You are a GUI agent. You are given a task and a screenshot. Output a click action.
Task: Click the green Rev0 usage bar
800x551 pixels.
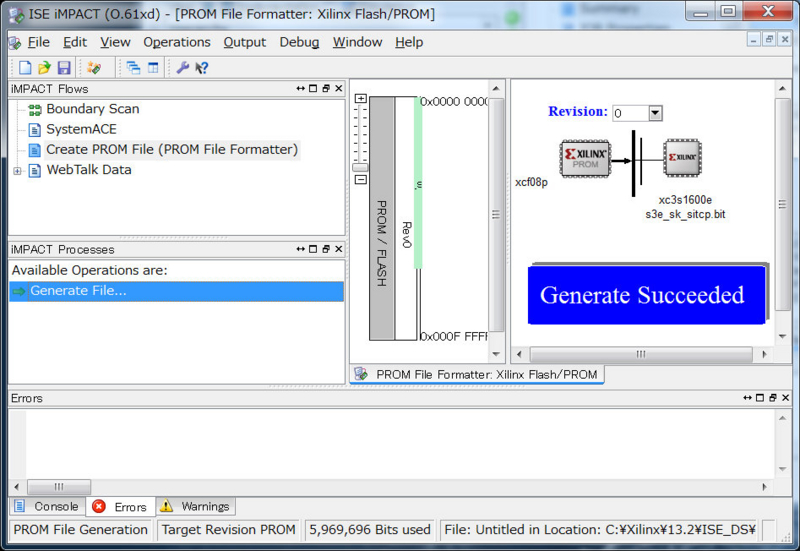(418, 184)
